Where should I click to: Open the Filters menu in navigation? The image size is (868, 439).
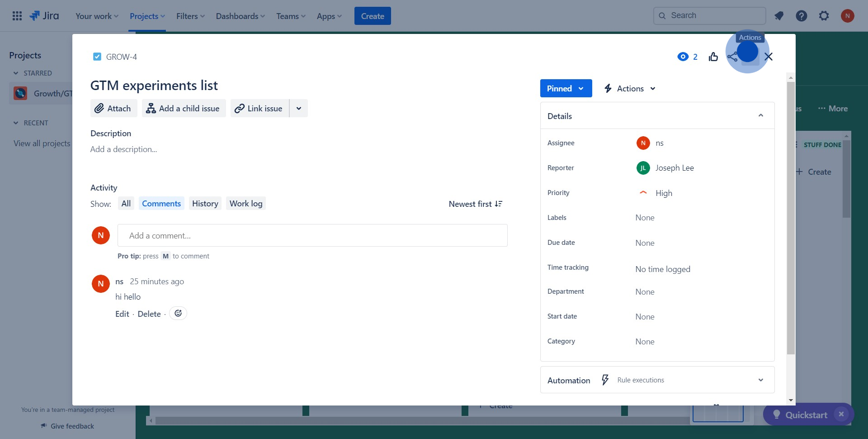point(190,16)
